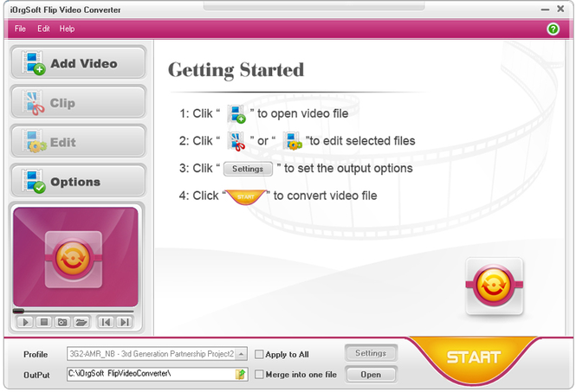Click the green help question mark icon
The height and width of the screenshot is (392, 576).
tap(553, 29)
